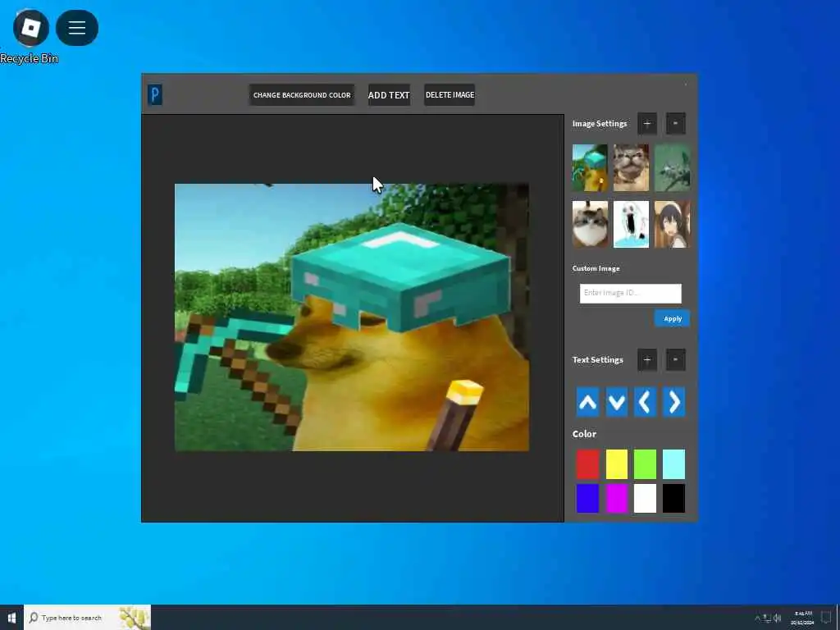Select the green plant thumbnail
The image size is (840, 630).
pos(673,167)
